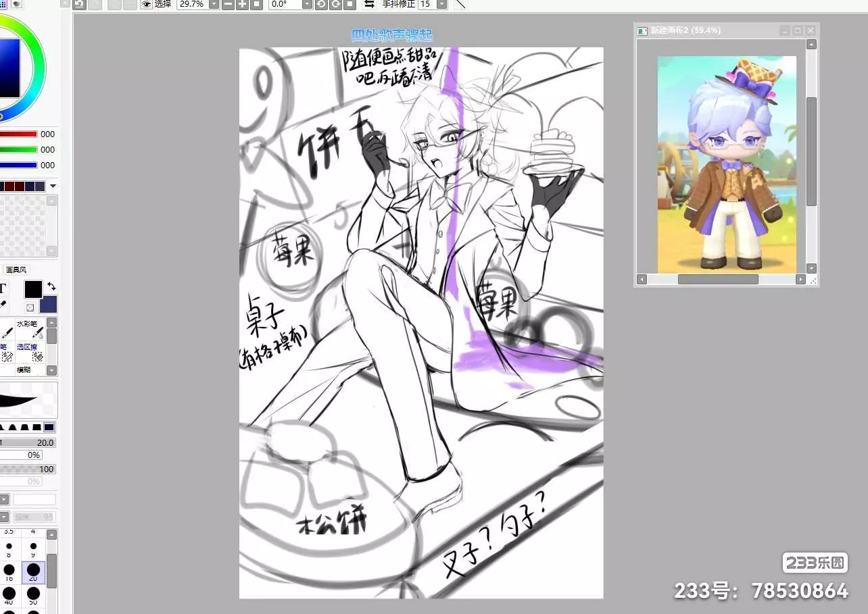The width and height of the screenshot is (868, 614).
Task: Reset the canvas zoom with square button
Action: click(x=256, y=4)
